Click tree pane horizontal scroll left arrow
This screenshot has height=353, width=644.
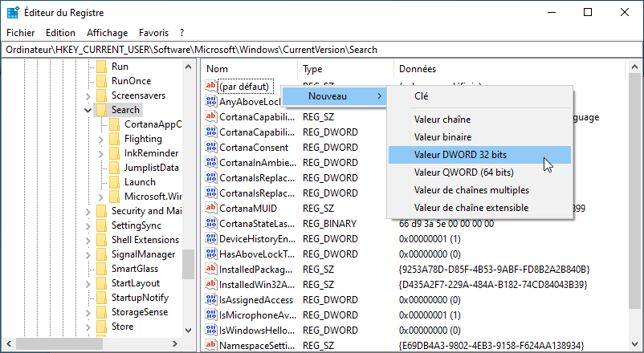click(x=9, y=343)
